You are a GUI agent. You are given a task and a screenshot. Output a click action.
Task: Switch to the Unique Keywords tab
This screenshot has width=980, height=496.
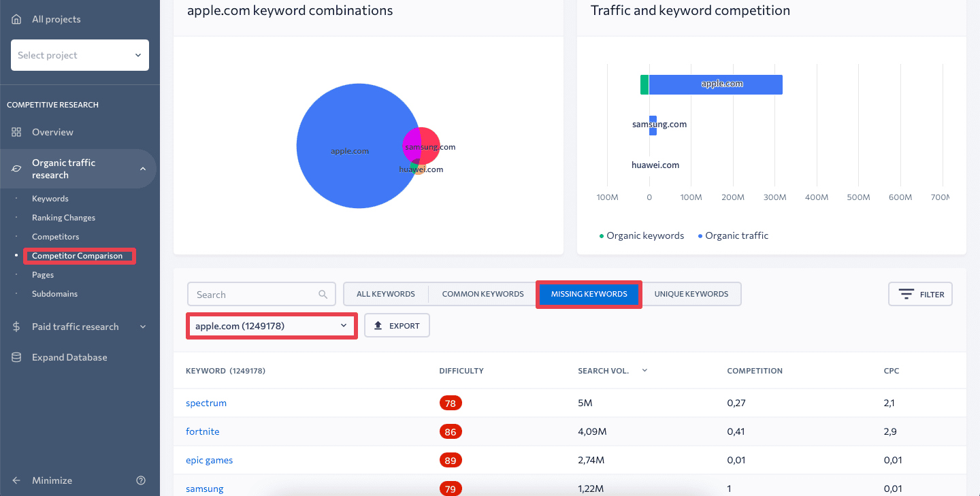pyautogui.click(x=691, y=294)
